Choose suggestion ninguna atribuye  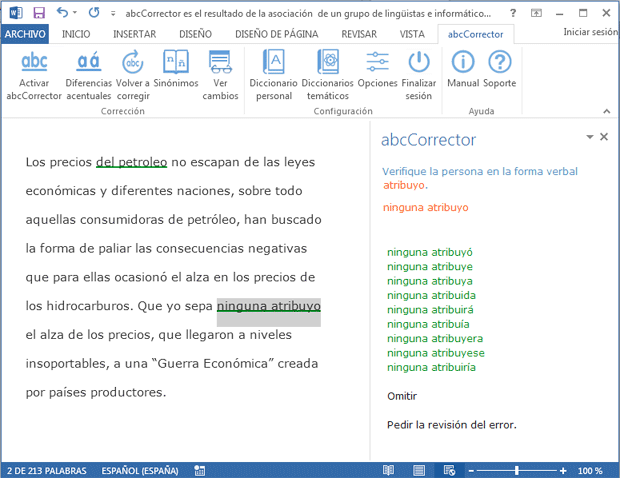coord(430,266)
